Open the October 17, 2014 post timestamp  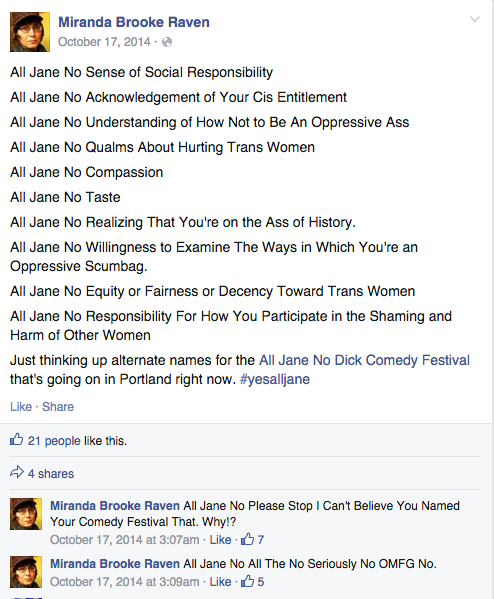[104, 42]
